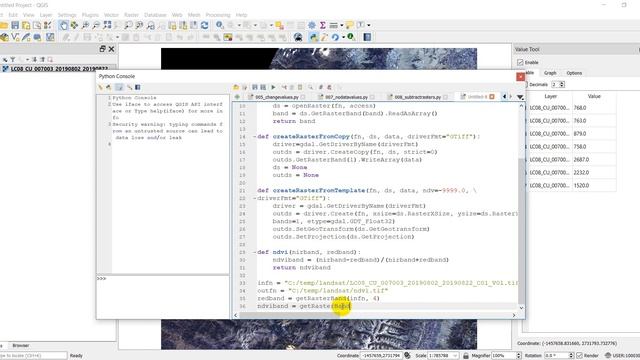Click the New Editor plus tab icon
The height and width of the screenshot is (360, 640).
[x=237, y=97]
